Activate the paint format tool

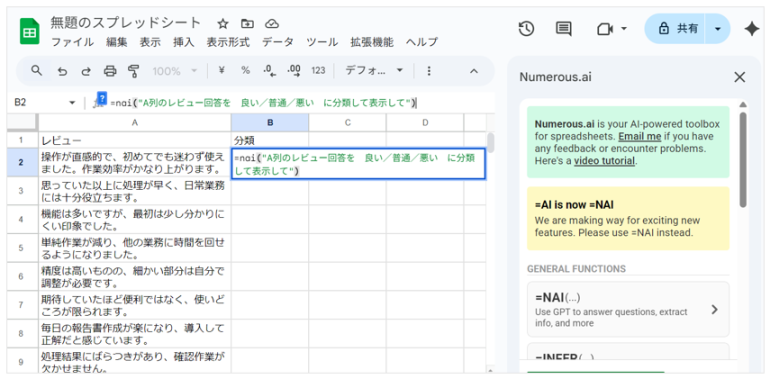[134, 71]
